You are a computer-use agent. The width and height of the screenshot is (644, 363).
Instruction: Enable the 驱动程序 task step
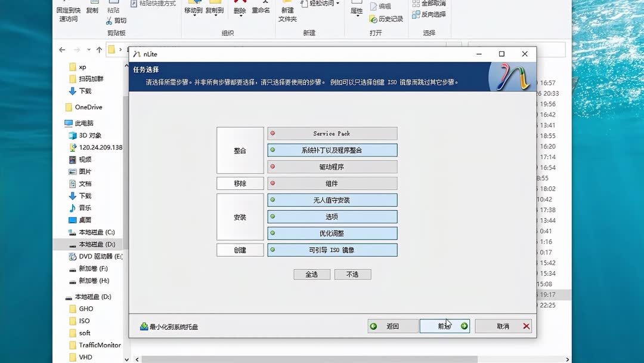(332, 167)
